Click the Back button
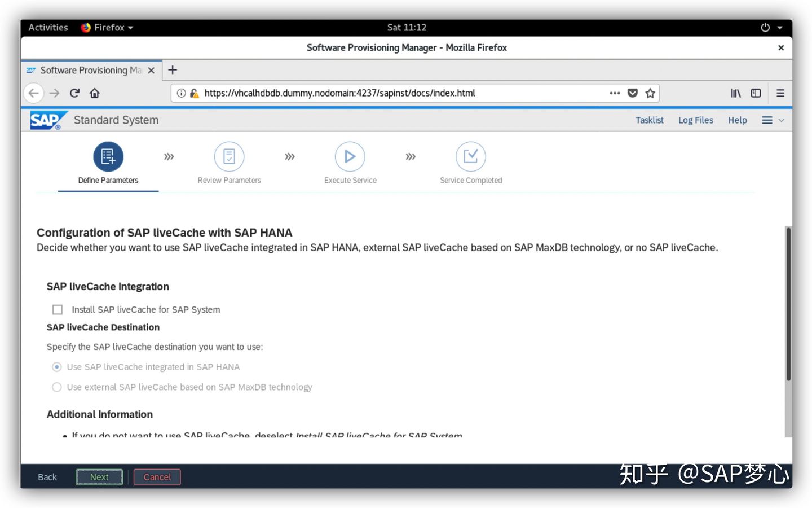Viewport: 812px width, 508px height. click(47, 477)
